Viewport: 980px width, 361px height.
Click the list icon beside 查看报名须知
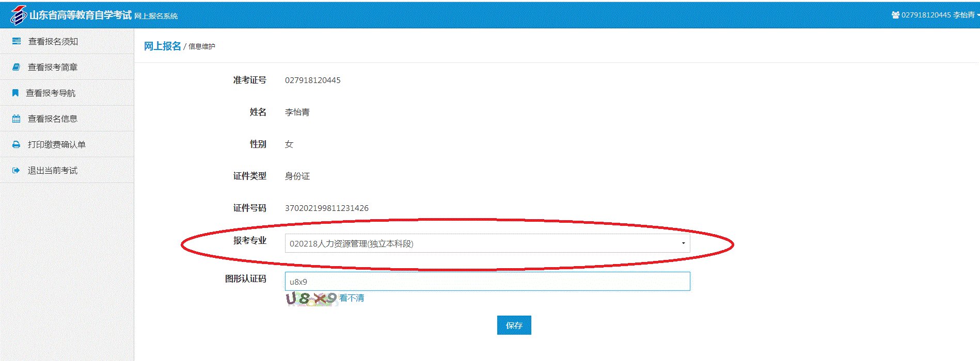[x=17, y=41]
